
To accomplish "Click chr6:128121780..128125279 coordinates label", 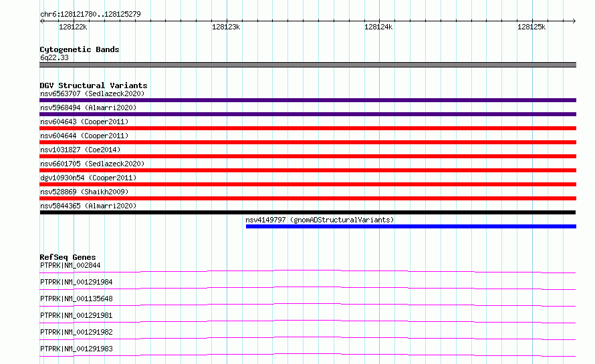I will pos(90,14).
